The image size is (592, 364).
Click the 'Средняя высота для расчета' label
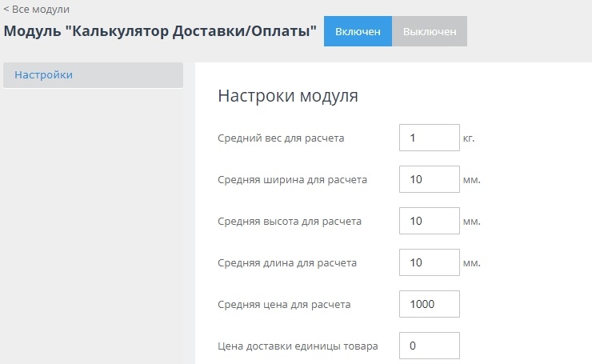[290, 222]
